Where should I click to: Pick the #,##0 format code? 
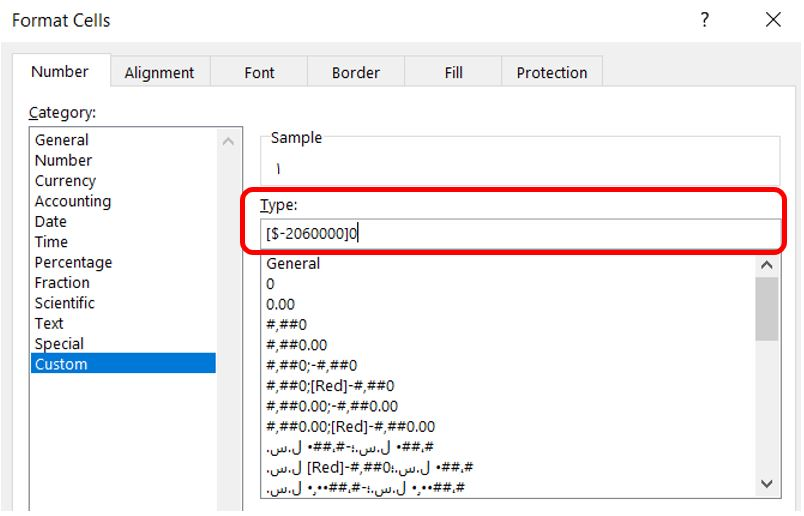point(508,325)
